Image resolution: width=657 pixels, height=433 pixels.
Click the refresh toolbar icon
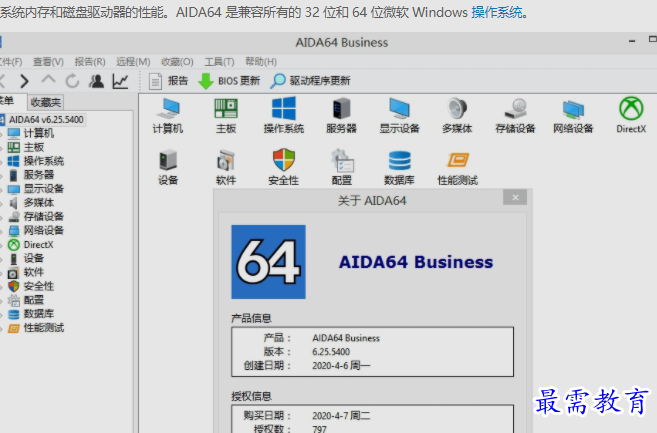point(72,81)
